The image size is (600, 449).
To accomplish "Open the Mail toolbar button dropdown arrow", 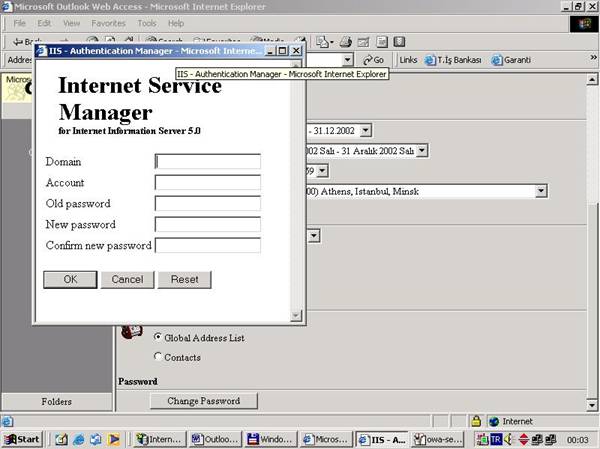I will pyautogui.click(x=332, y=42).
